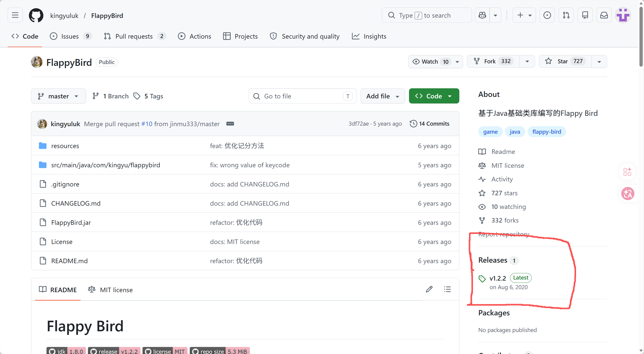This screenshot has height=354, width=644.
Task: Open README outline list icon
Action: 447,289
